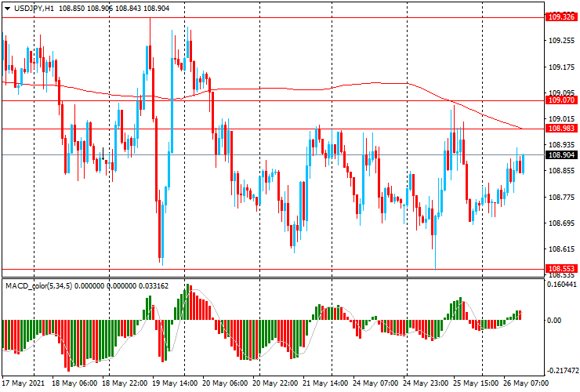
Task: Click the 0.160441 MACD scale value
Action: [561, 285]
